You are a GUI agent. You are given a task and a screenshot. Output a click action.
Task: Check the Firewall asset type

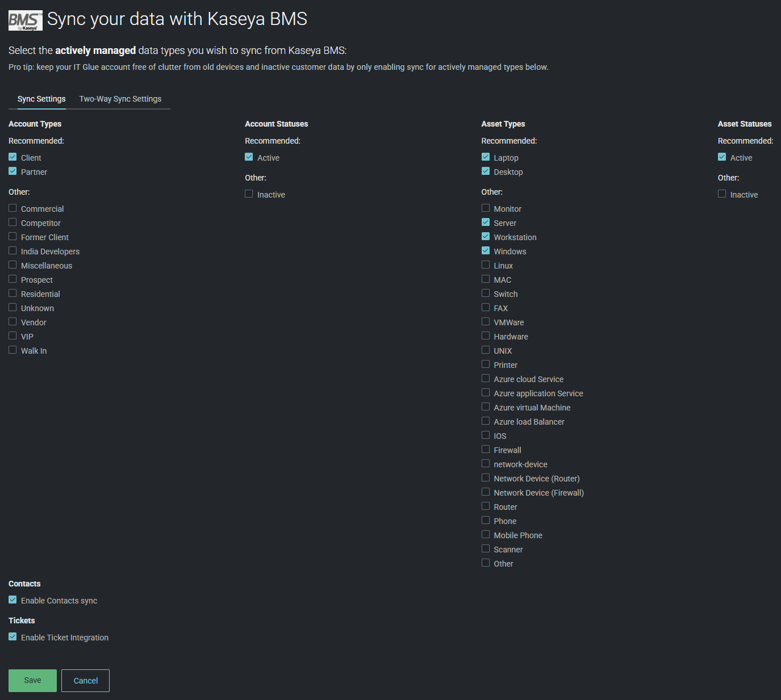tap(486, 448)
